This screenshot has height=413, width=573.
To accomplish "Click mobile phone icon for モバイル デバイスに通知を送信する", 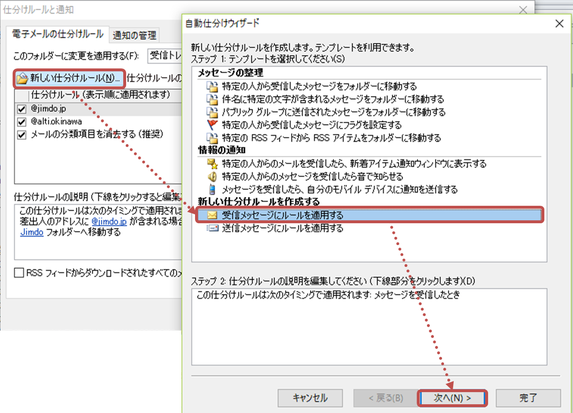I will click(x=212, y=190).
